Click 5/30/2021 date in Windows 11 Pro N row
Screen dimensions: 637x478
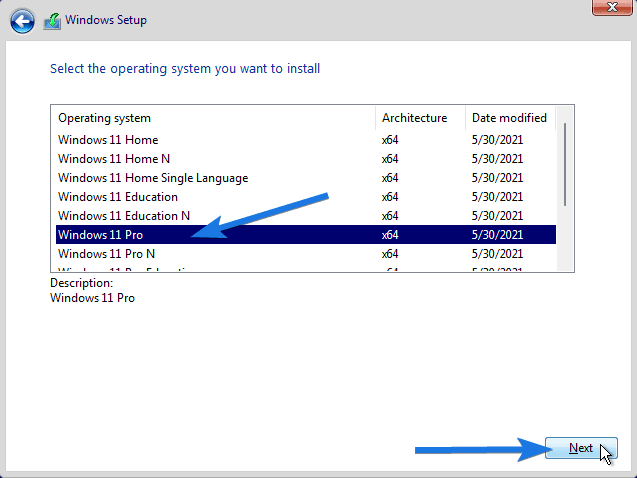click(497, 254)
